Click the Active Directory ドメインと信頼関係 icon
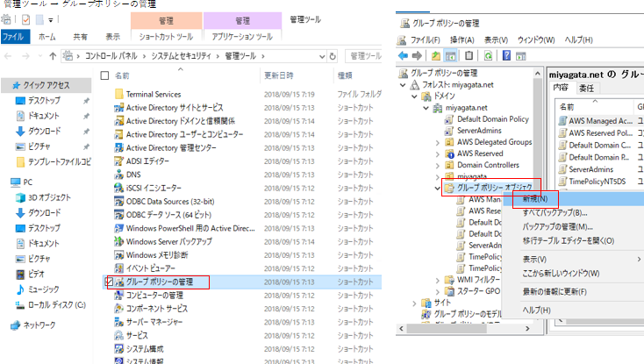 click(x=119, y=121)
